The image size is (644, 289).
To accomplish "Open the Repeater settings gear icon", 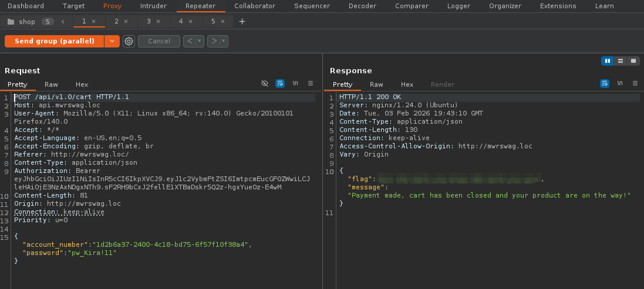I will tap(129, 41).
